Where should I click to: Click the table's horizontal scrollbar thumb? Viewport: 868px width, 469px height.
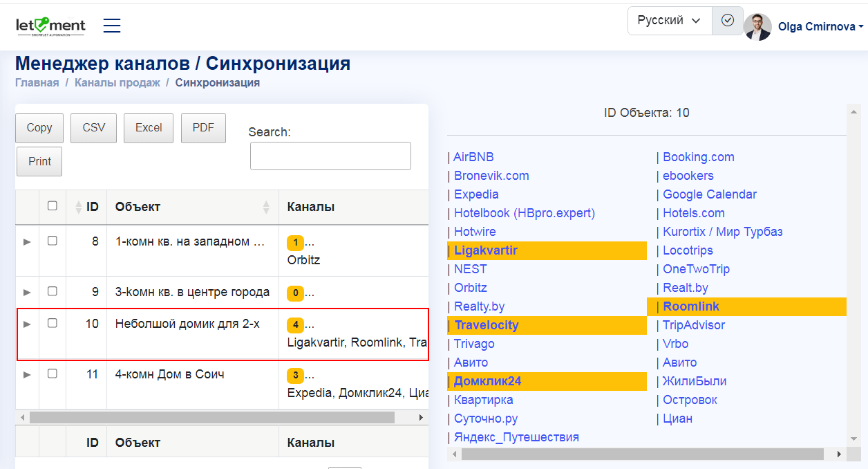[212, 418]
